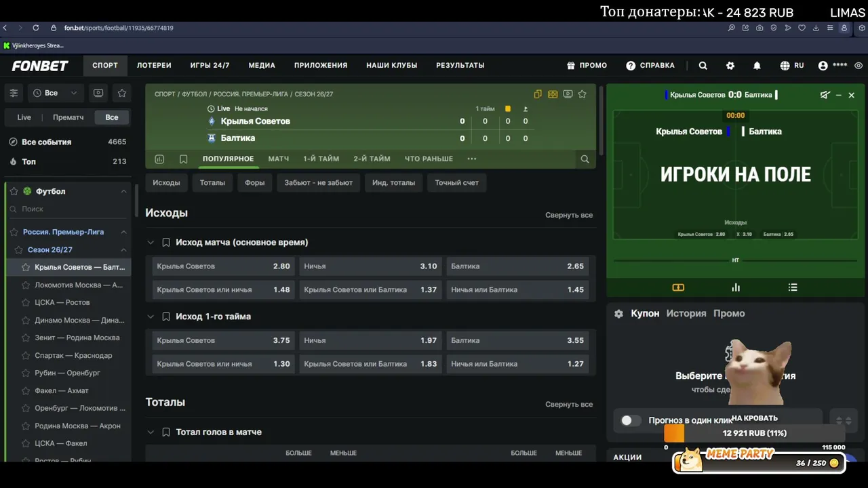The width and height of the screenshot is (868, 488).
Task: Switch to the Лотереи section
Action: pos(154,66)
